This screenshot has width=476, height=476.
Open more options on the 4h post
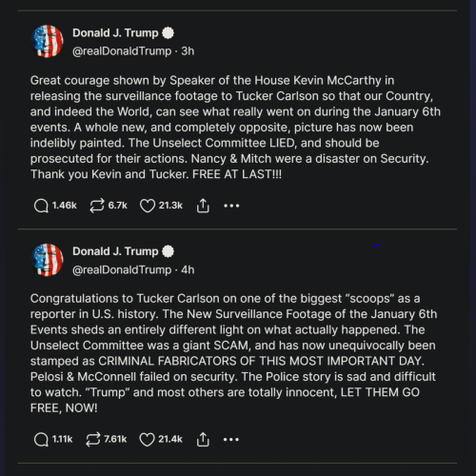coord(231,440)
